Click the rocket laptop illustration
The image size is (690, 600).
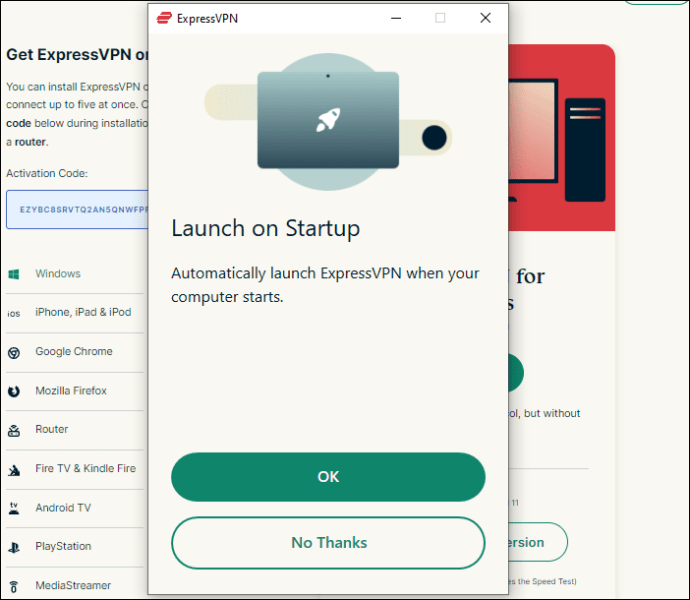click(x=328, y=122)
